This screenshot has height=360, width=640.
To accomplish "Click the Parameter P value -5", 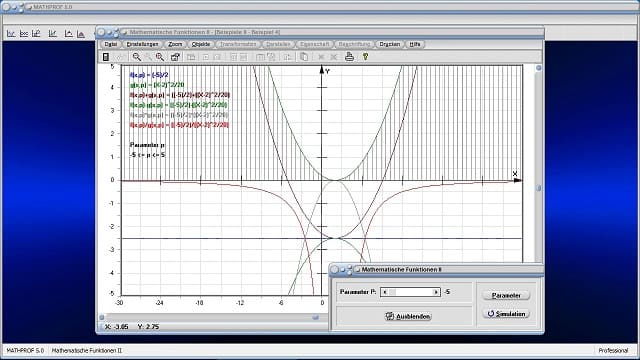I will tap(447, 292).
